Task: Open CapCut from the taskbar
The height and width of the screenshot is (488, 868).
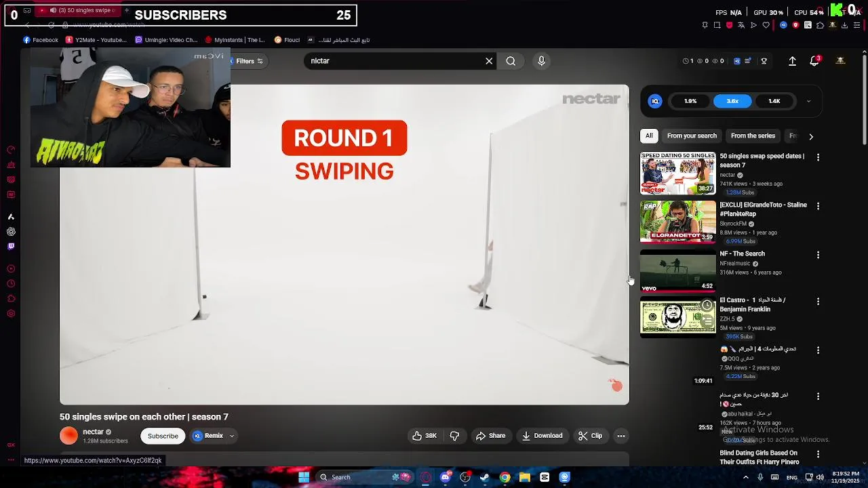Action: pos(545,477)
